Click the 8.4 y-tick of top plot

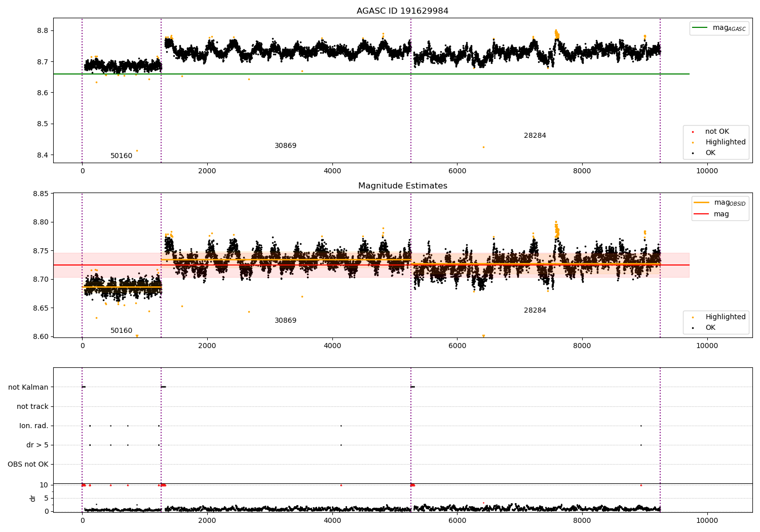[43, 155]
